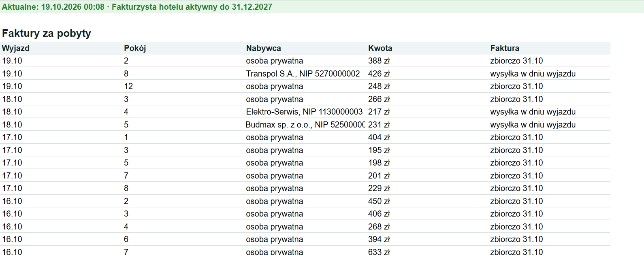Click "zbiorczo 31.10" in the 201 zł row
This screenshot has width=644, height=255.
pos(516,176)
